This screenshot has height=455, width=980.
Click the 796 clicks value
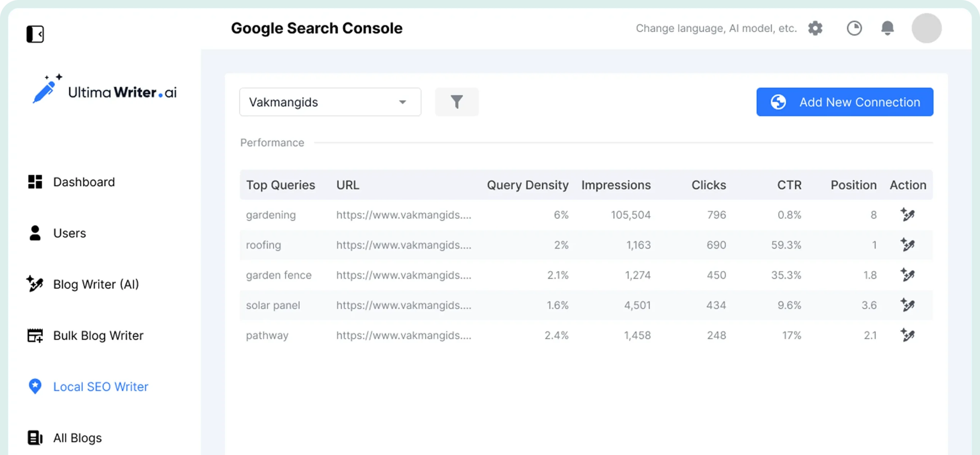pyautogui.click(x=716, y=215)
